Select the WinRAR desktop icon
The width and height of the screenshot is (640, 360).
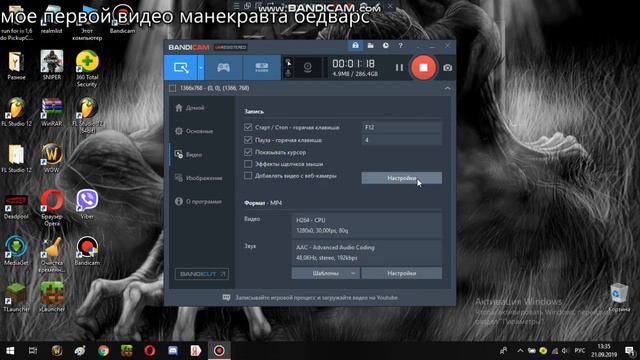[x=52, y=111]
